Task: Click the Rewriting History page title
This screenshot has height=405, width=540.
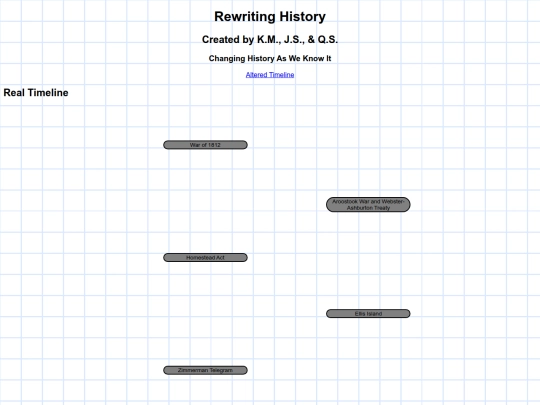Action: pyautogui.click(x=270, y=17)
